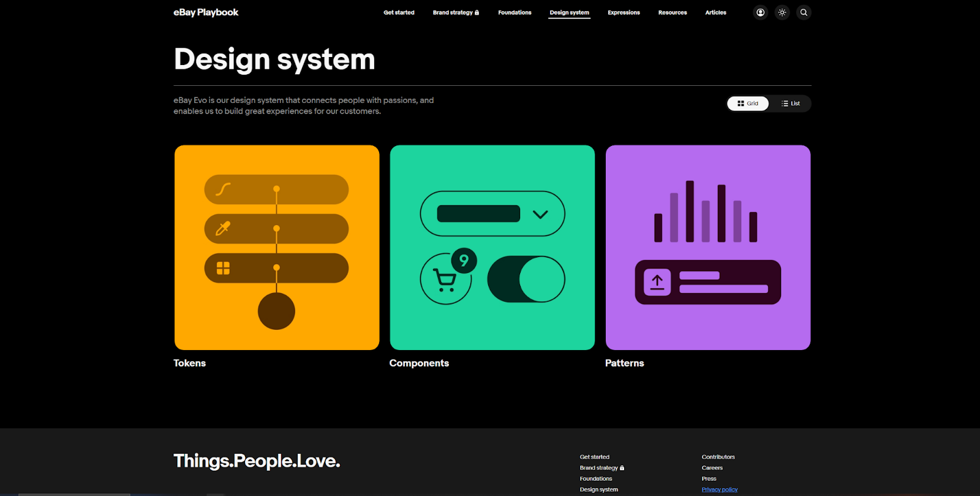Click the eBay Playbook logo
Viewport: 980px width, 496px height.
[x=206, y=12]
